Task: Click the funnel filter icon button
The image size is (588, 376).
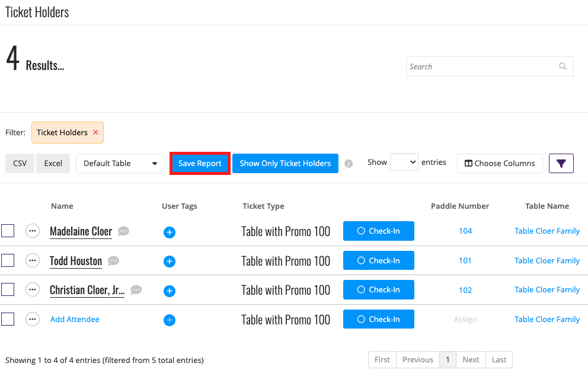Action: [x=561, y=163]
